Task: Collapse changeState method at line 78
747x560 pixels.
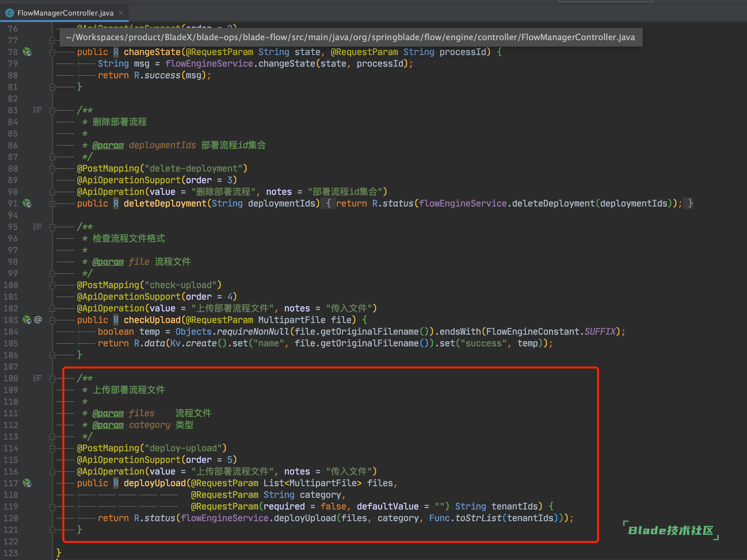Action: [x=52, y=52]
